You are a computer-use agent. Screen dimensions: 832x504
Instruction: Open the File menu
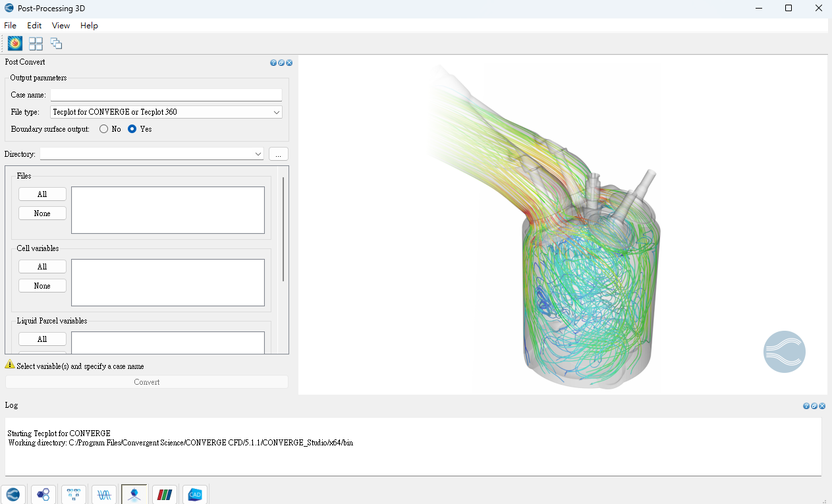click(x=10, y=26)
